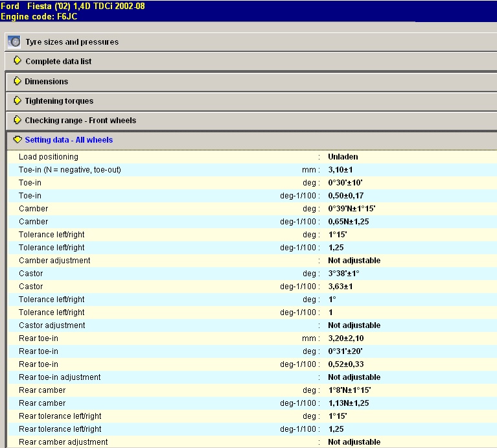This screenshot has width=497, height=448.
Task: Click the tyre gauge icon
Action: 14,42
